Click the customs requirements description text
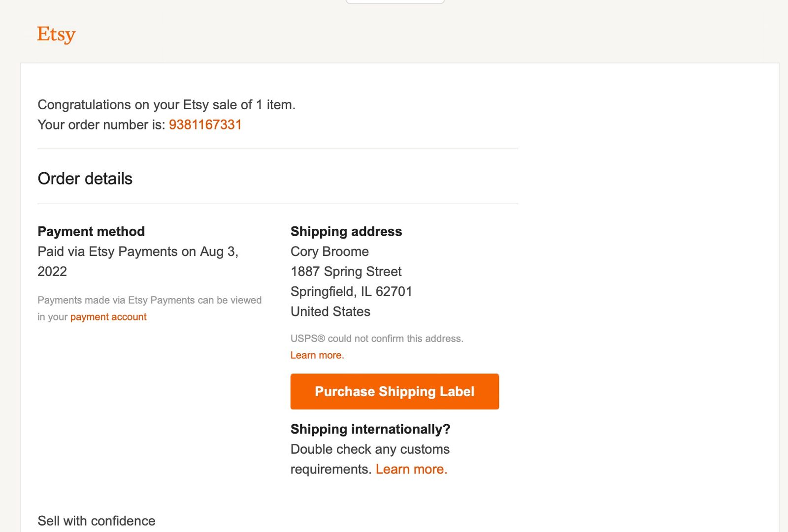Viewport: 788px width, 532px height. 370,449
